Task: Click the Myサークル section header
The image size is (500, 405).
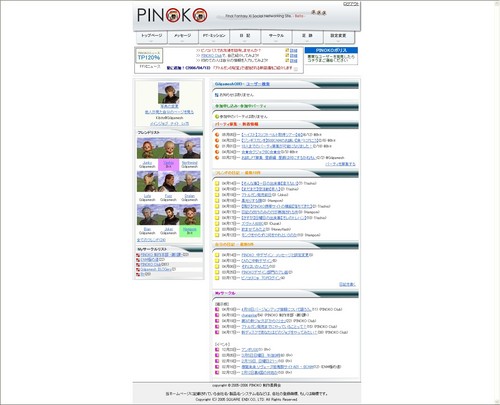Action: click(285, 294)
